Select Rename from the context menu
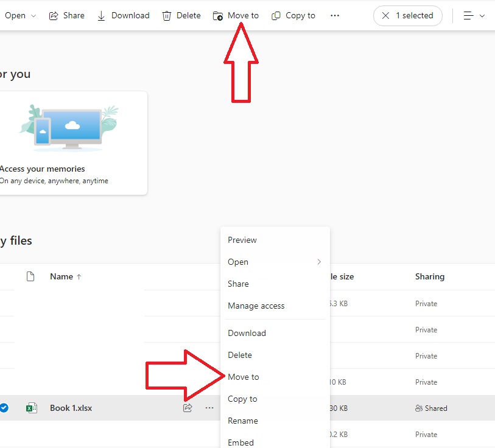Viewport: 495px width, 448px height. pos(244,421)
